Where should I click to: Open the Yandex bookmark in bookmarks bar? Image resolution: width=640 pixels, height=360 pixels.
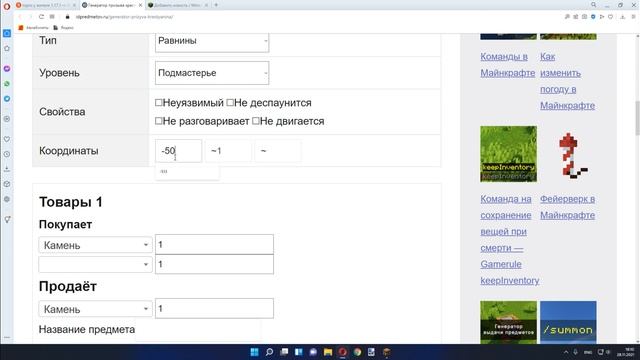click(x=64, y=28)
